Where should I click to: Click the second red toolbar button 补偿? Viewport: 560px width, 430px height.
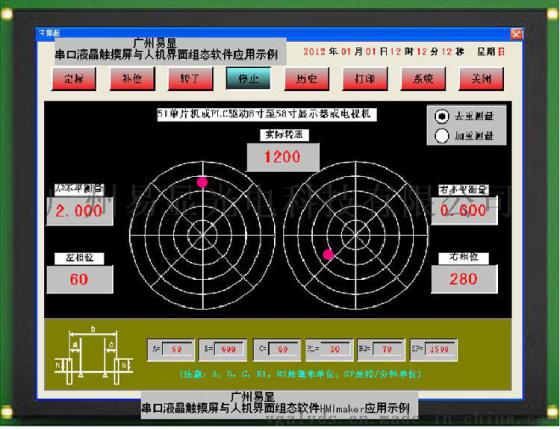(132, 79)
